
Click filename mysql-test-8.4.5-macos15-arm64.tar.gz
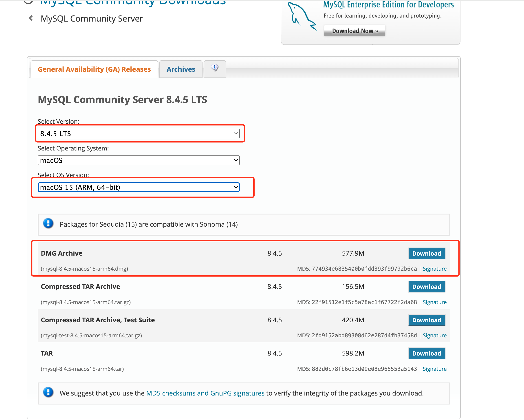[91, 335]
